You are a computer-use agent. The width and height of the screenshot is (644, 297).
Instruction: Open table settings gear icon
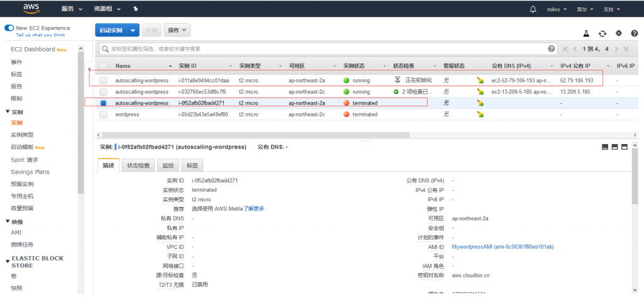(x=619, y=33)
